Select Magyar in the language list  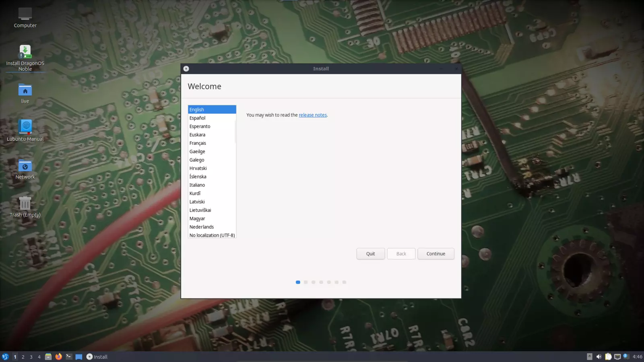212,219
